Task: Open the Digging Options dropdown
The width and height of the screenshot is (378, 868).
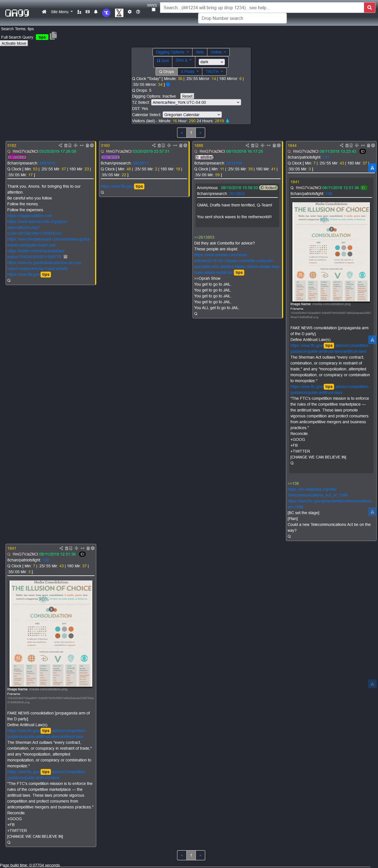Action: [x=172, y=52]
